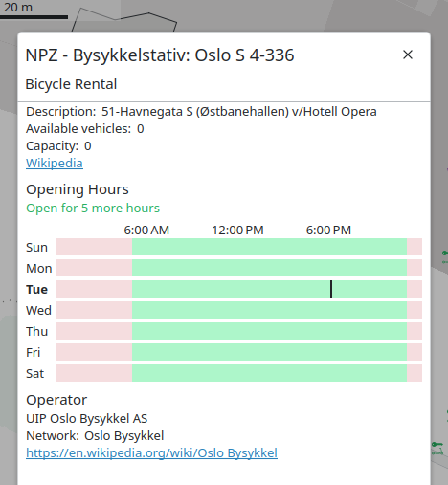Click the 'Capacity: 0' line
448x485 pixels.
pyautogui.click(x=58, y=146)
